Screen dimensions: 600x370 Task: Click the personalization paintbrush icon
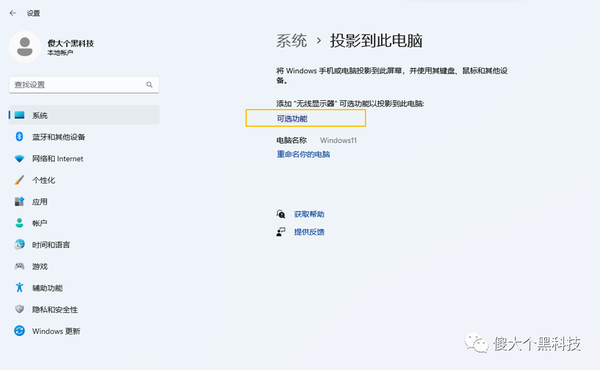point(19,180)
